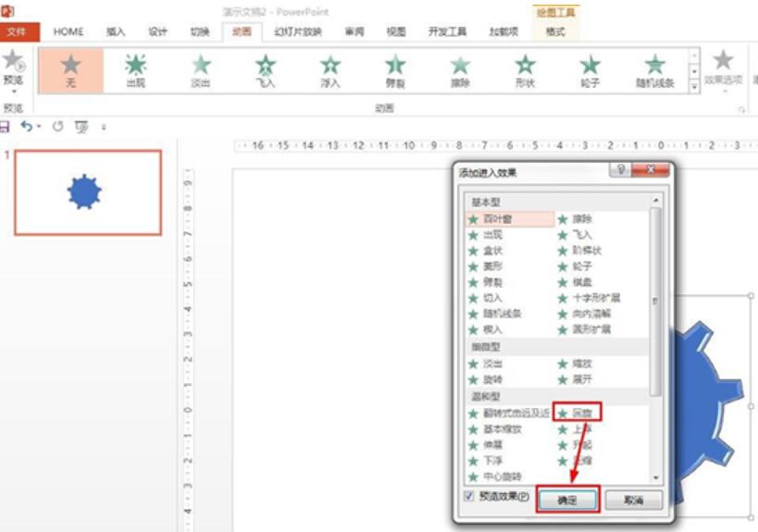The width and height of the screenshot is (758, 532).
Task: Choose 翻转式由远及近 effect in the dialog
Action: click(x=510, y=414)
